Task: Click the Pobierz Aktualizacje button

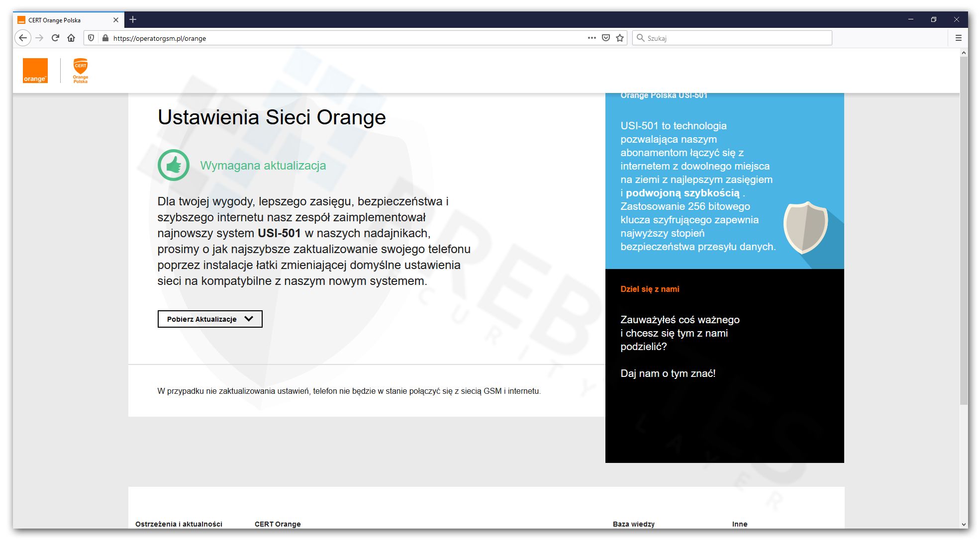Action: pyautogui.click(x=210, y=319)
